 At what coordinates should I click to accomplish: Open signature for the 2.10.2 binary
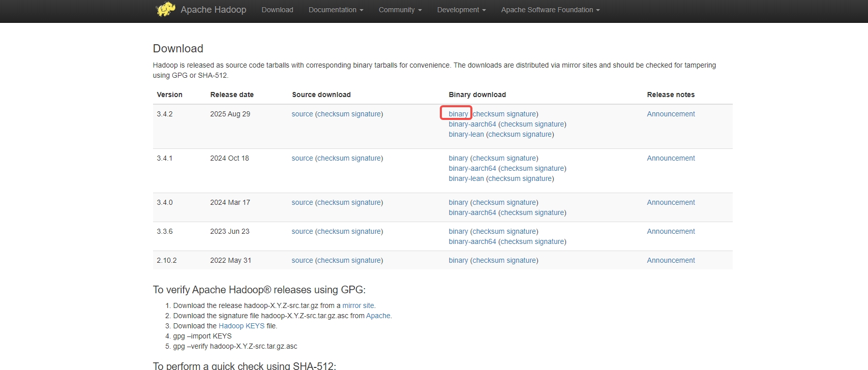[x=521, y=260]
